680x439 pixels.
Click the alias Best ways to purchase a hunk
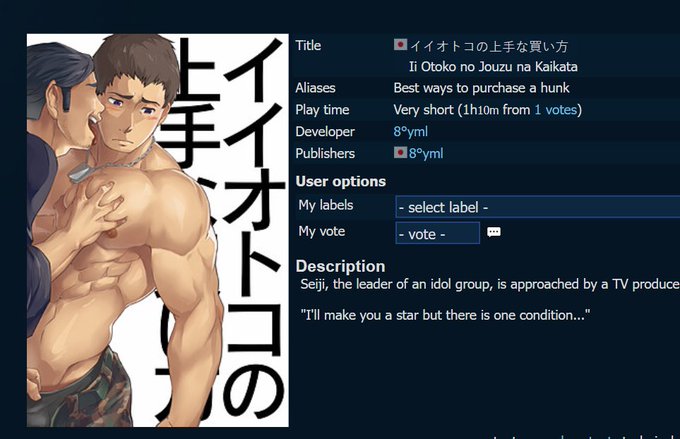[481, 88]
